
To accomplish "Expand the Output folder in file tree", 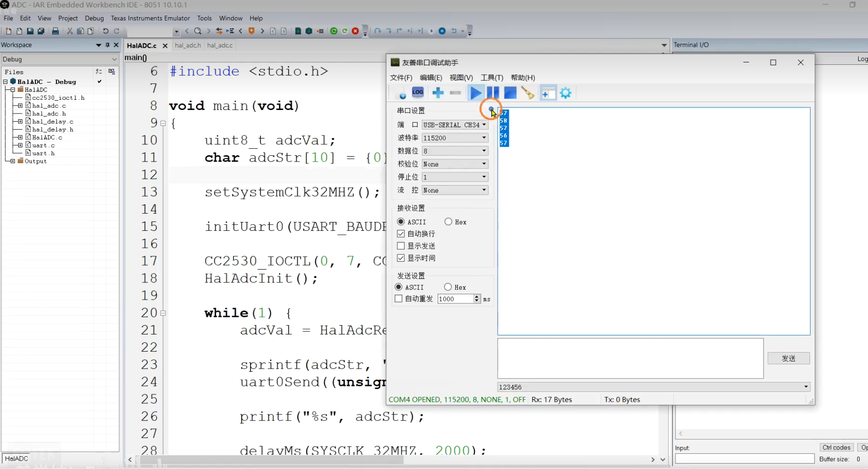I will coord(12,161).
